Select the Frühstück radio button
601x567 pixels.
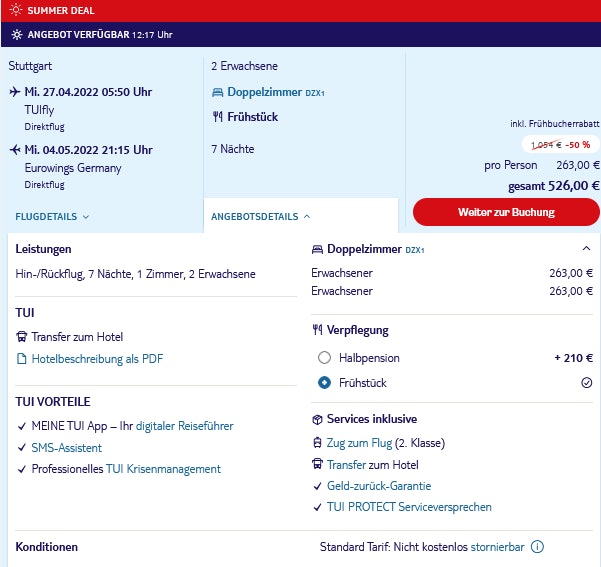[324, 383]
